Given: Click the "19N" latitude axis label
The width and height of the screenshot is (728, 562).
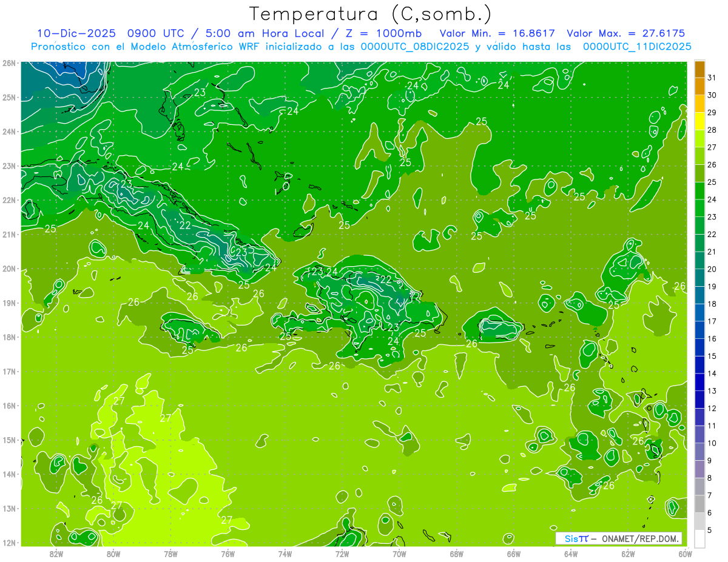Looking at the screenshot, I should [x=8, y=303].
